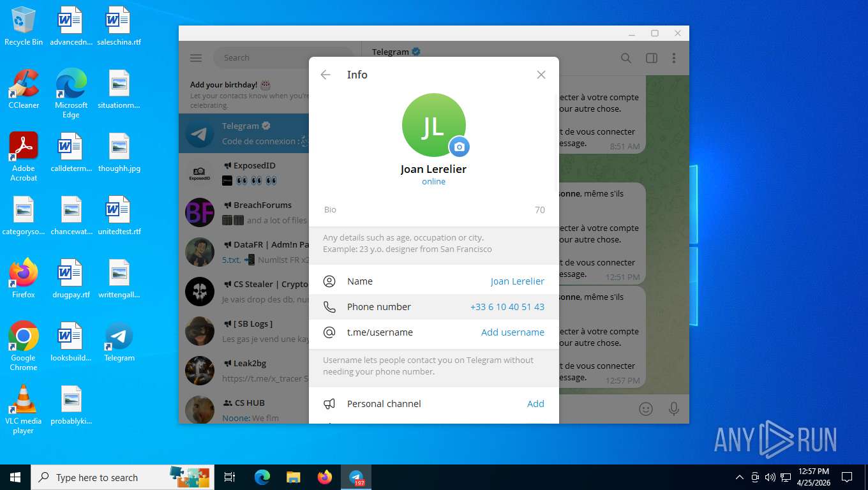The image size is (868, 490).
Task: Select the Telegram desktop shortcut
Action: 119,342
